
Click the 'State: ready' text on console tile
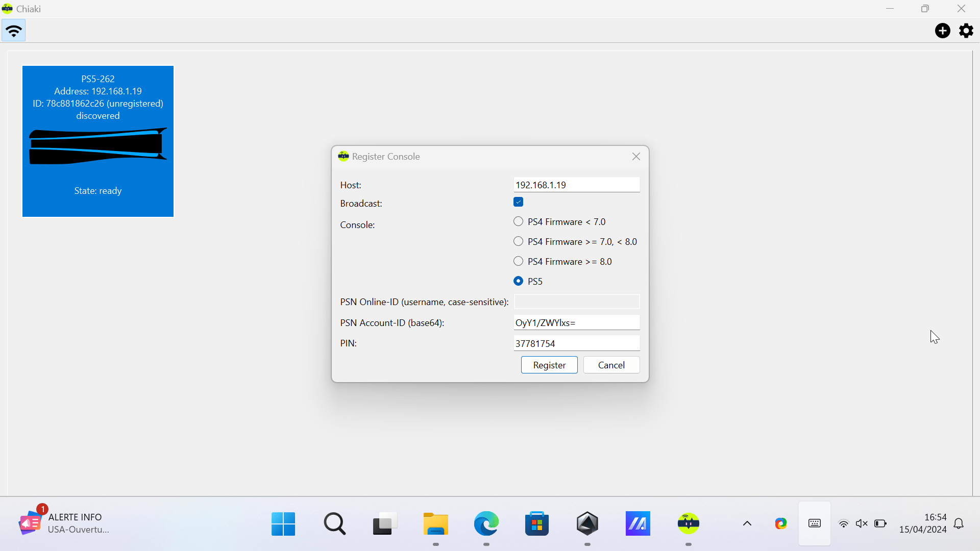[x=98, y=191]
